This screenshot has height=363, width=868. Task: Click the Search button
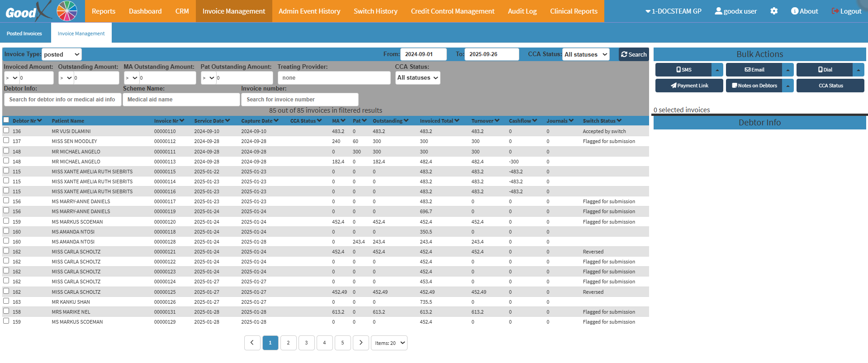(633, 54)
